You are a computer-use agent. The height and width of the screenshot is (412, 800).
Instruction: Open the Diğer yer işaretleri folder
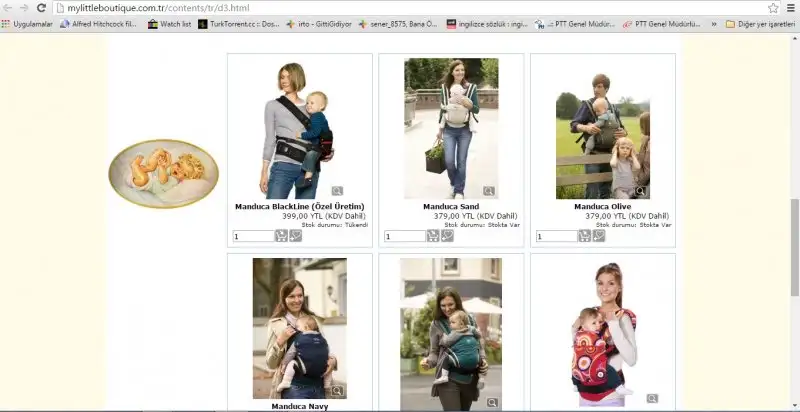(x=760, y=24)
